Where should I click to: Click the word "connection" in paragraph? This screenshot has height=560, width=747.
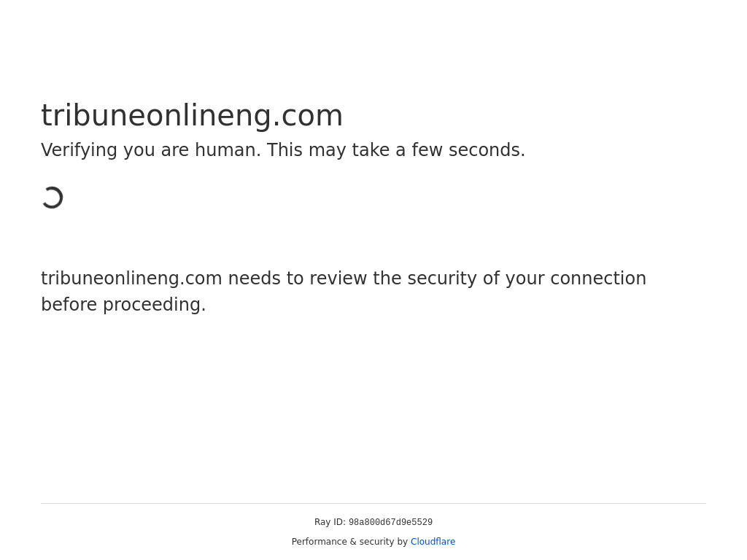[x=597, y=279]
